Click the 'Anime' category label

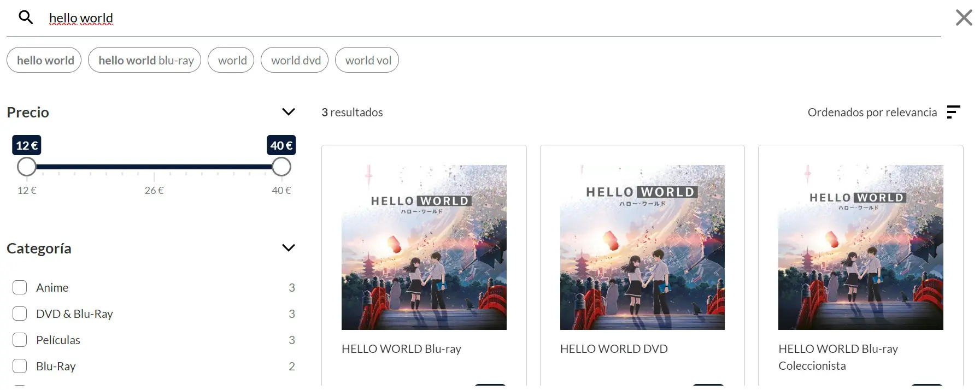[52, 287]
